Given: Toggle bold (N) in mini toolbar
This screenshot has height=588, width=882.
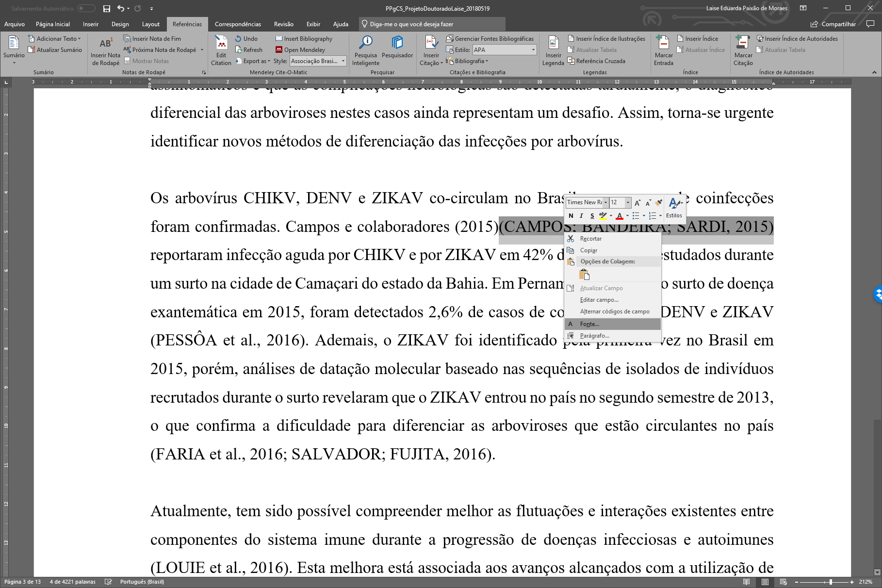Looking at the screenshot, I should pos(571,216).
